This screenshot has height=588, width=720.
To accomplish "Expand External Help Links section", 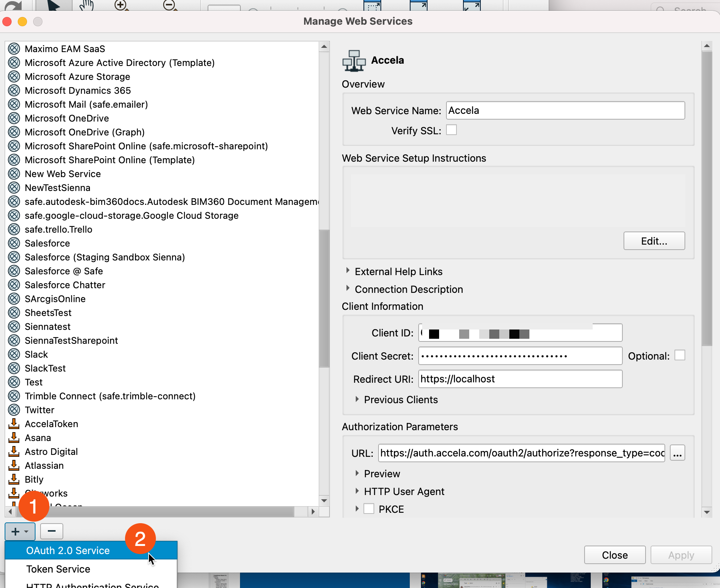I will pyautogui.click(x=348, y=271).
